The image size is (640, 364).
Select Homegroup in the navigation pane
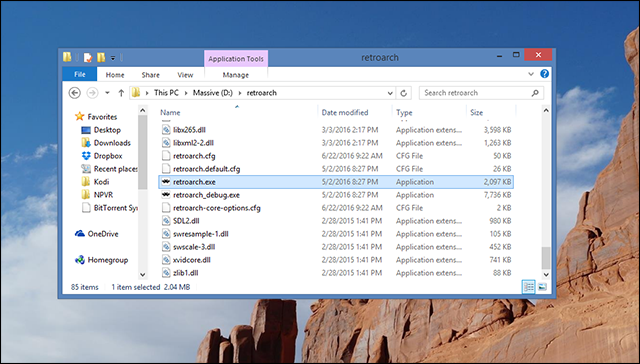pyautogui.click(x=108, y=260)
